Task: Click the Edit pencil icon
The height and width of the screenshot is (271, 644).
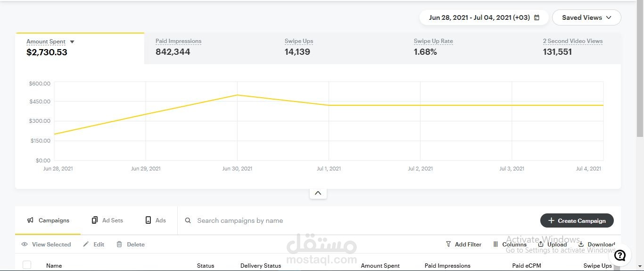Action: (x=86, y=244)
